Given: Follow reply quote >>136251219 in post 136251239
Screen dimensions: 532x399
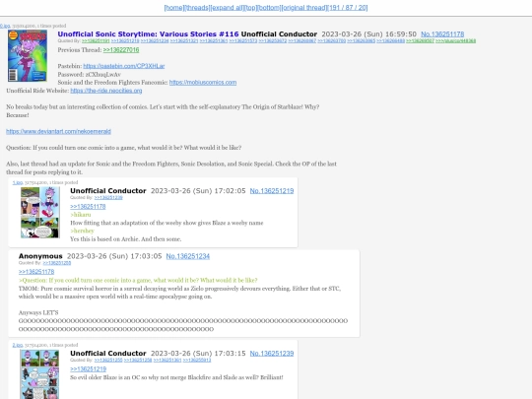Looking at the screenshot, I should [x=89, y=369].
